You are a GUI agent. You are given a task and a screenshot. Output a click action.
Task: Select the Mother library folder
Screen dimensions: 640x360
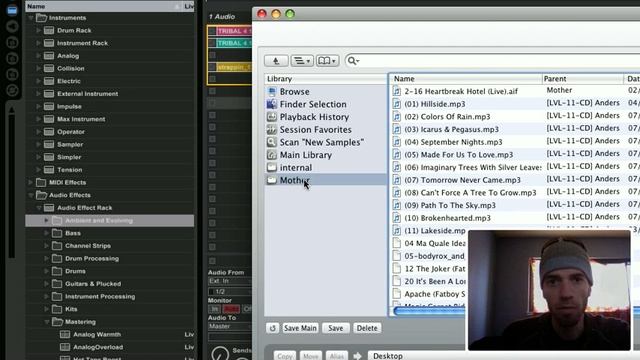click(326, 180)
